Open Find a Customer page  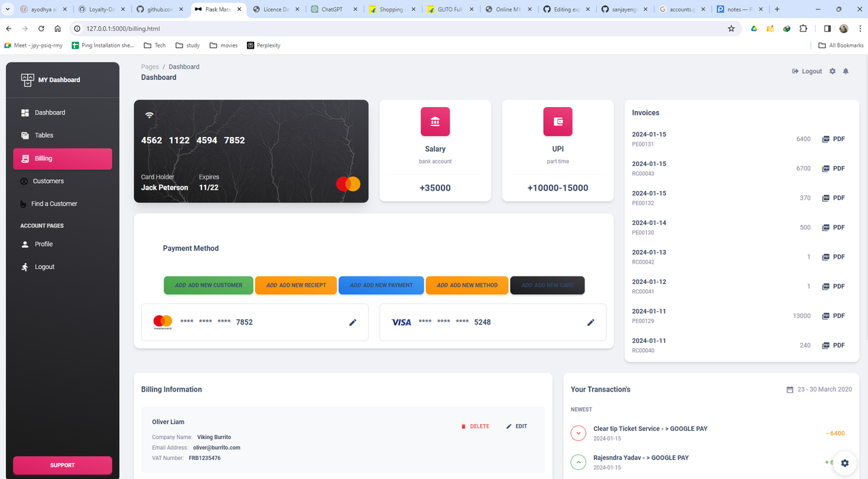point(62,204)
